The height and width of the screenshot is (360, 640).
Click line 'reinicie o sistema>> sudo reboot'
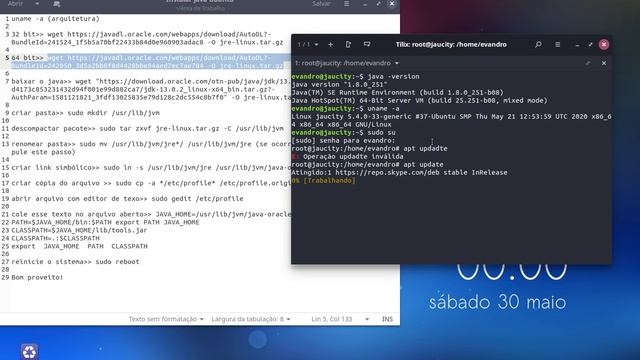(x=75, y=262)
